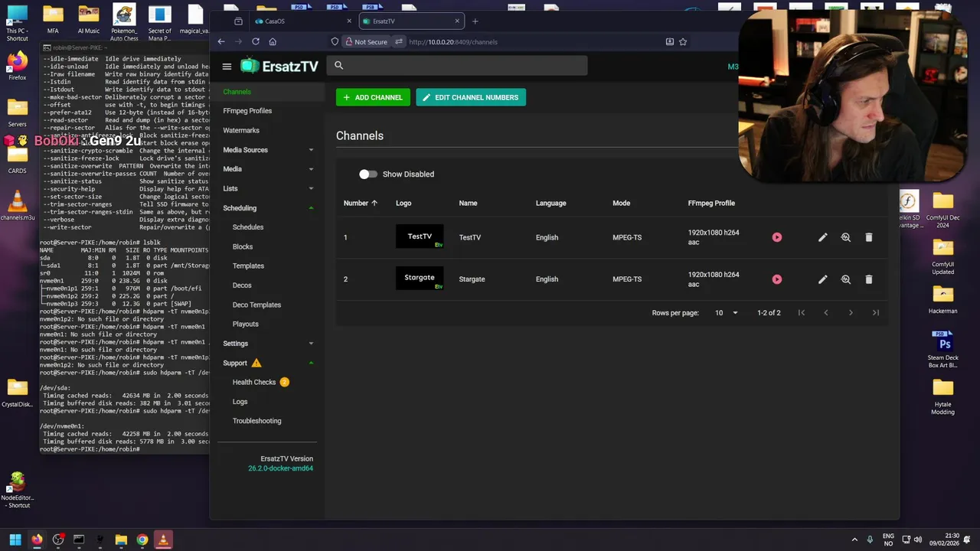980x551 pixels.
Task: Click the ADD CHANNEL button
Action: (x=373, y=97)
